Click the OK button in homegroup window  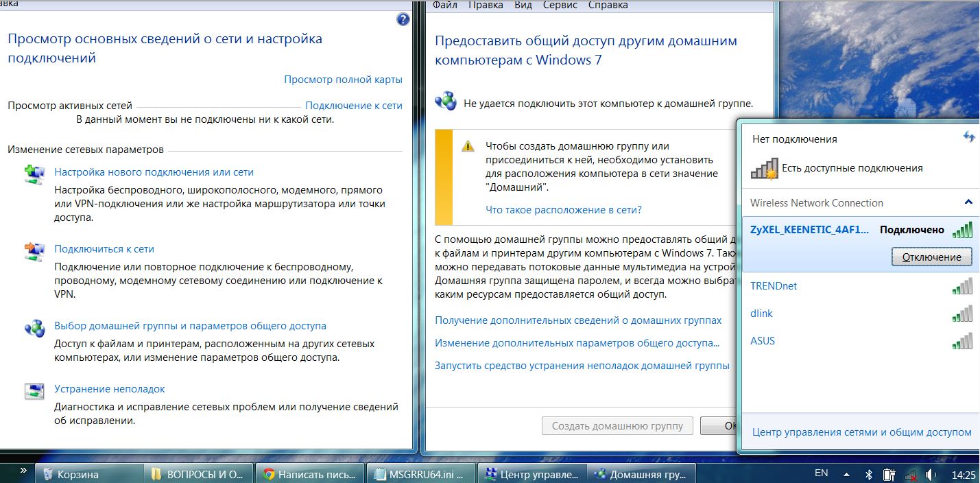coord(719,425)
